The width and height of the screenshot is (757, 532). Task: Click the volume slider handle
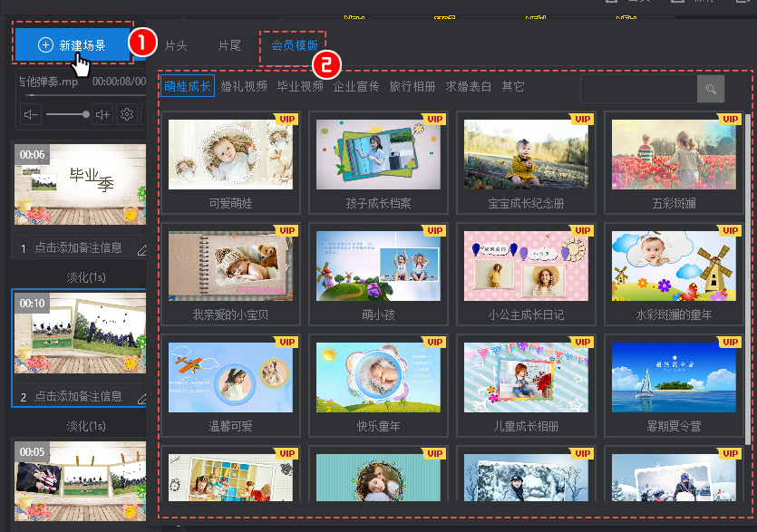[86, 114]
